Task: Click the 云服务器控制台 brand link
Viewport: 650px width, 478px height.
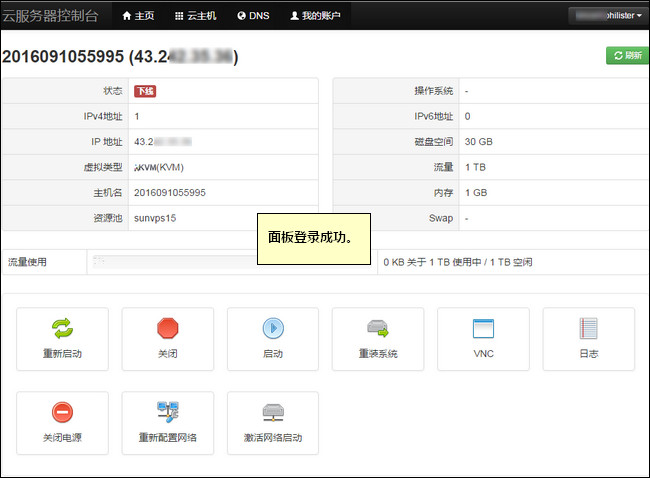Action: (x=50, y=16)
